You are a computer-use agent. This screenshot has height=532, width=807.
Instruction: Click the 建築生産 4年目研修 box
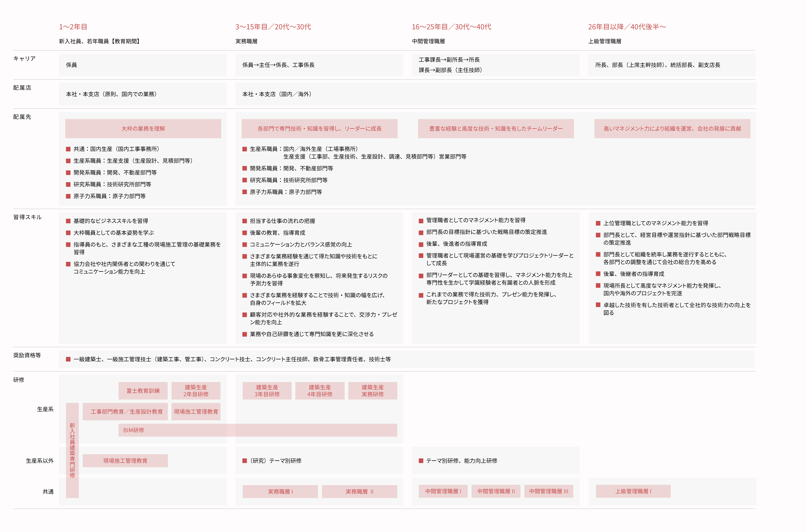(x=319, y=391)
